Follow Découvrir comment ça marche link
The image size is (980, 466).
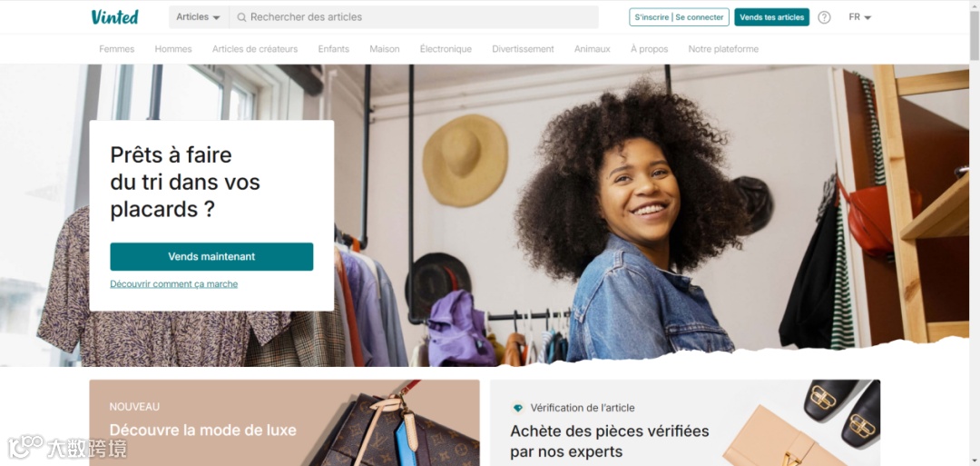(173, 284)
